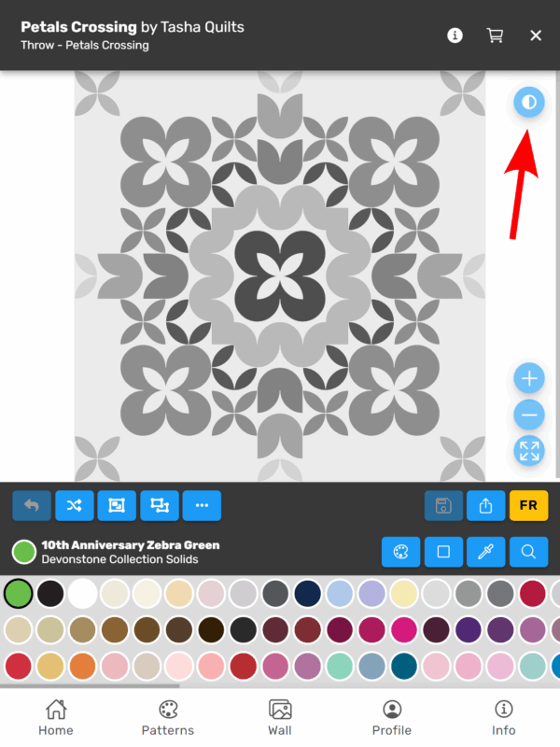The width and height of the screenshot is (560, 747).
Task: Show pattern info in header
Action: coord(455,35)
